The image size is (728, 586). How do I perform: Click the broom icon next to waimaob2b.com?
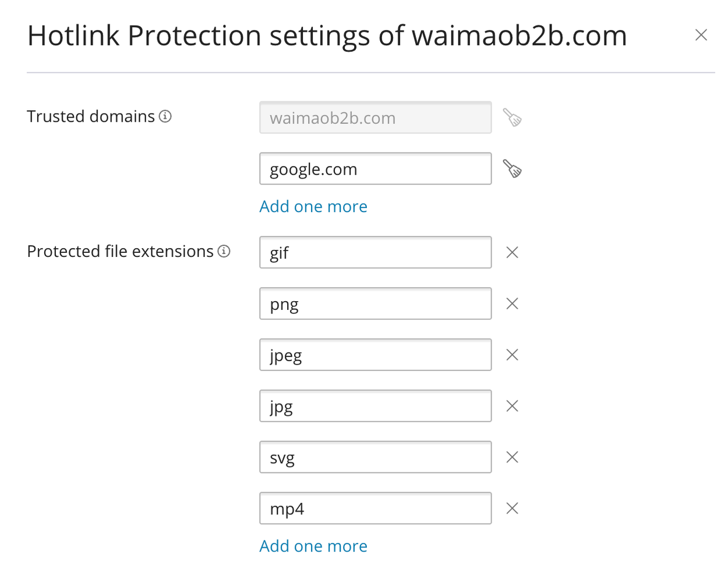click(513, 117)
